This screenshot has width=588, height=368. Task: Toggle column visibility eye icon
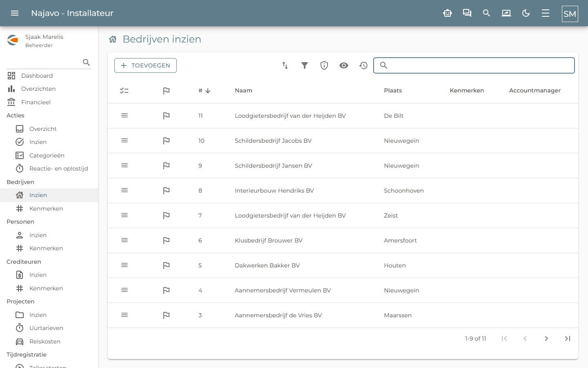(x=344, y=65)
